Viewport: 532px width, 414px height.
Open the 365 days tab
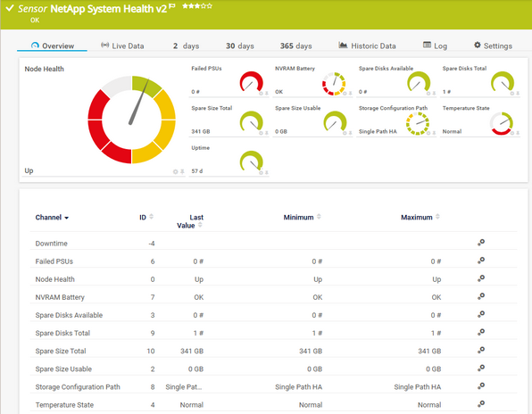click(x=295, y=46)
